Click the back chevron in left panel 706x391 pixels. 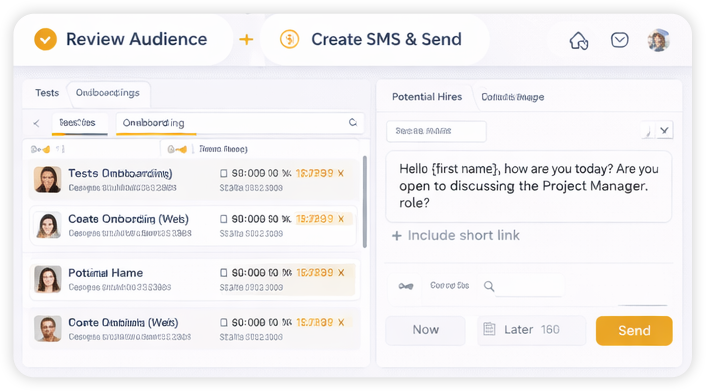36,123
